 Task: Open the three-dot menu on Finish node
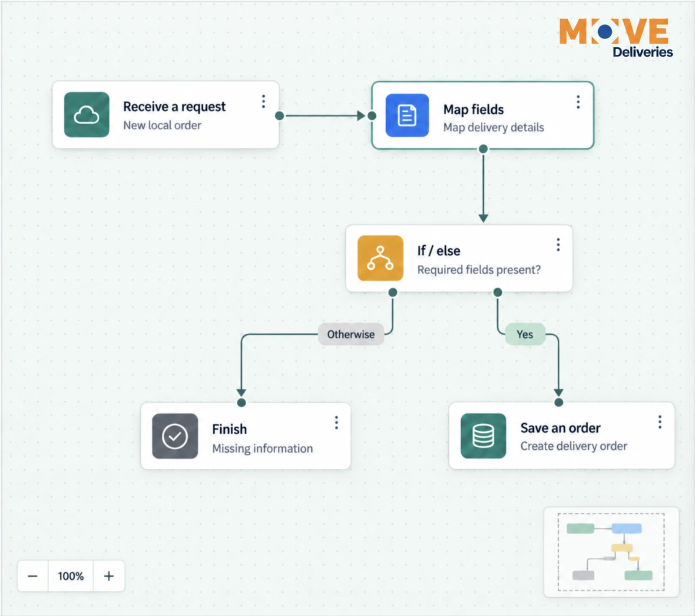pyautogui.click(x=336, y=423)
